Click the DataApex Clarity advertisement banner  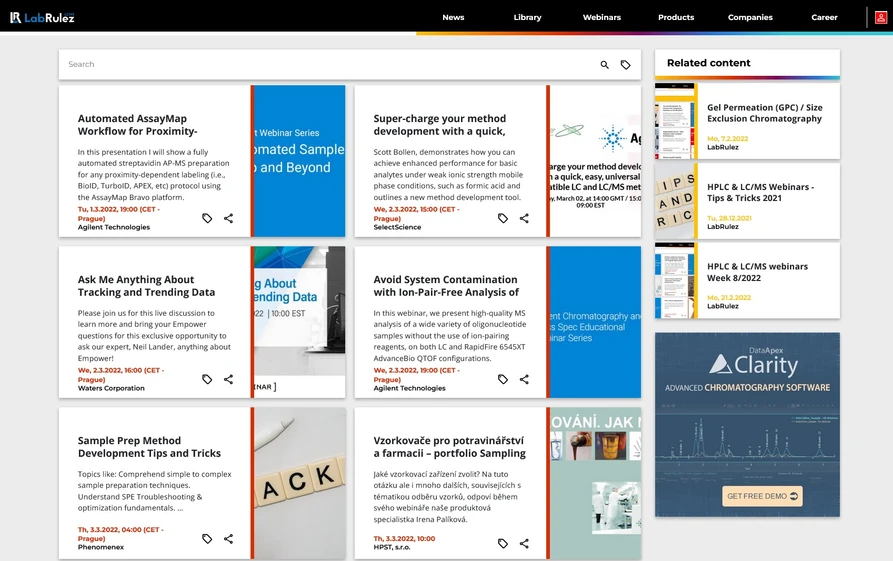tap(747, 425)
